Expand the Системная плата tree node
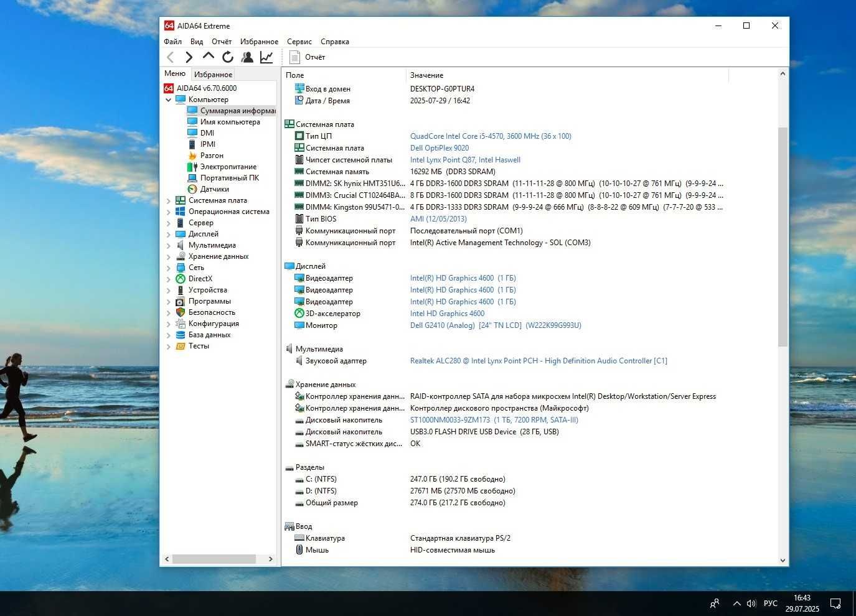 click(x=169, y=200)
